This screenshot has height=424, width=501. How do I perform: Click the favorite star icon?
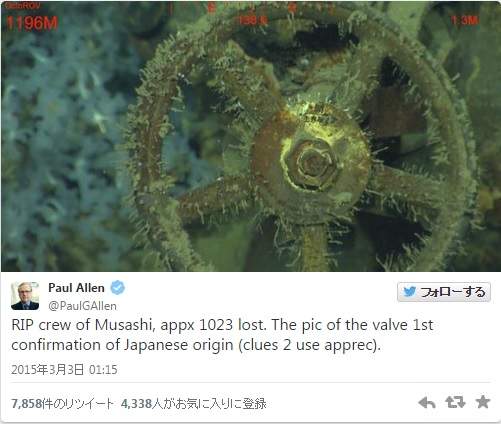pyautogui.click(x=483, y=402)
